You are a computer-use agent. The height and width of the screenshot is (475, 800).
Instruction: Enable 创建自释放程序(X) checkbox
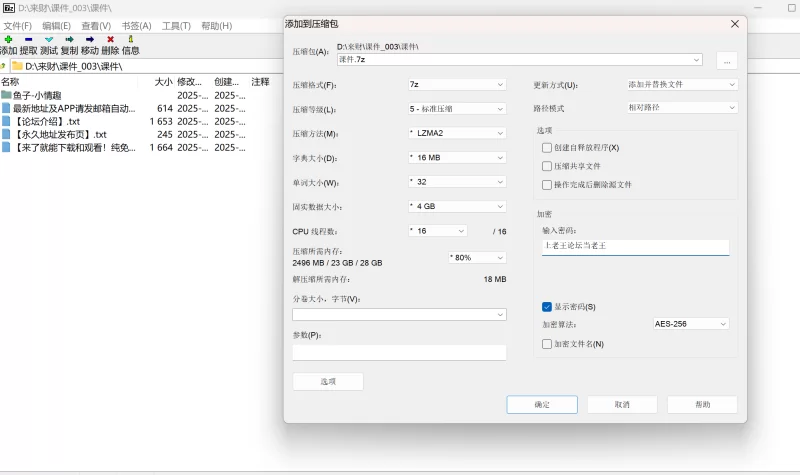[547, 147]
